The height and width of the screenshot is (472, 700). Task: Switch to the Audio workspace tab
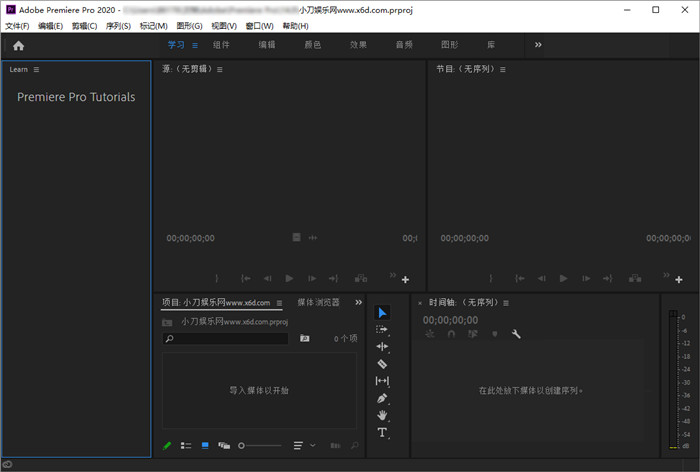tap(404, 45)
